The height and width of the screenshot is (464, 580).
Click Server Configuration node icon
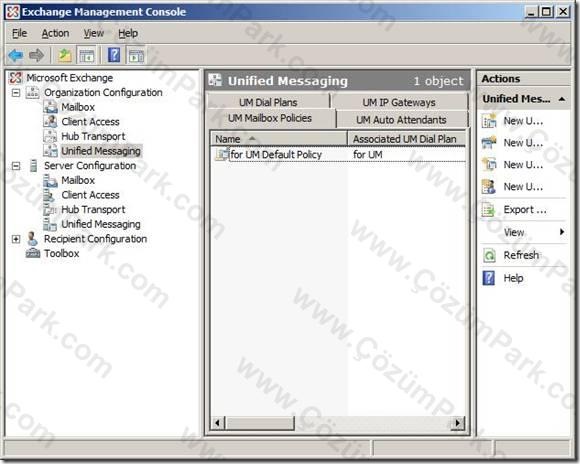tap(33, 165)
